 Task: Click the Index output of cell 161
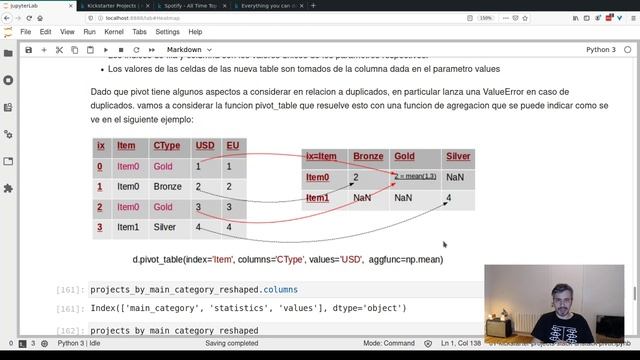[249, 308]
